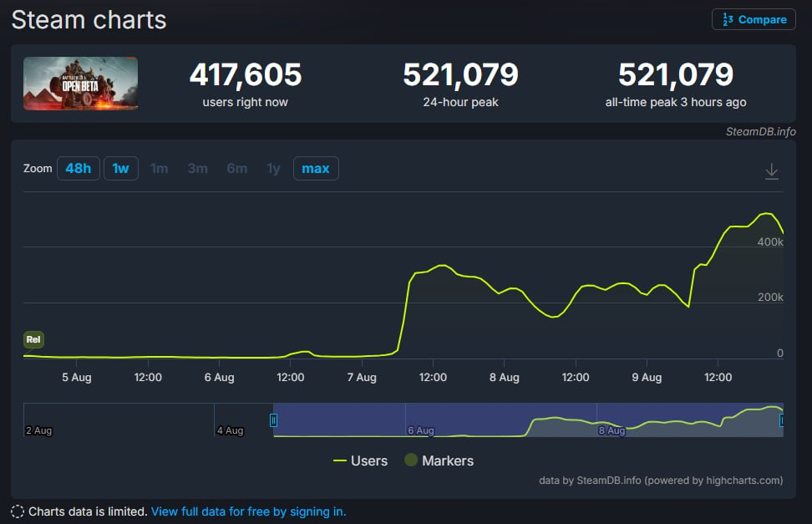Image resolution: width=812 pixels, height=524 pixels.
Task: Click the navigator's selected blue range
Action: tap(528, 420)
